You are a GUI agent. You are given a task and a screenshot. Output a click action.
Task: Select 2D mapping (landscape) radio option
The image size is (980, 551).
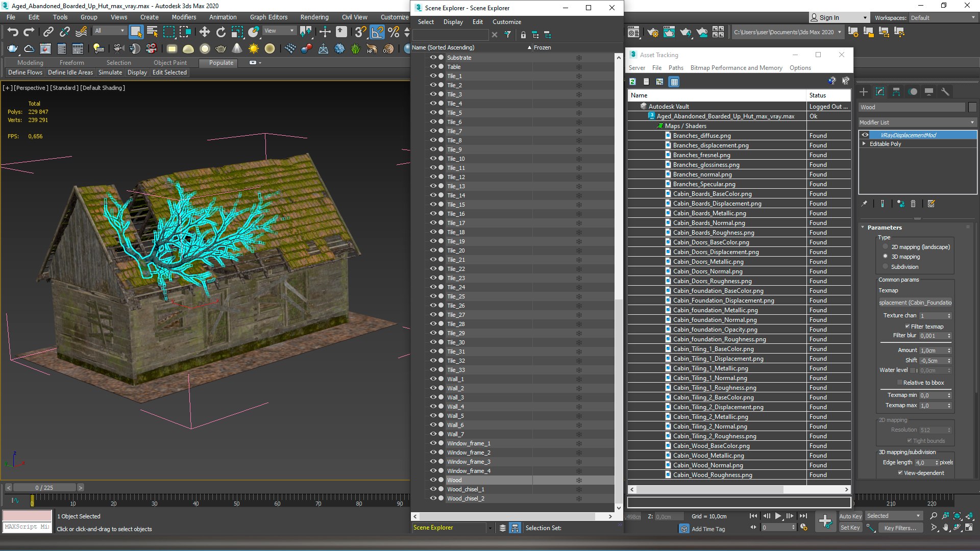click(x=885, y=247)
